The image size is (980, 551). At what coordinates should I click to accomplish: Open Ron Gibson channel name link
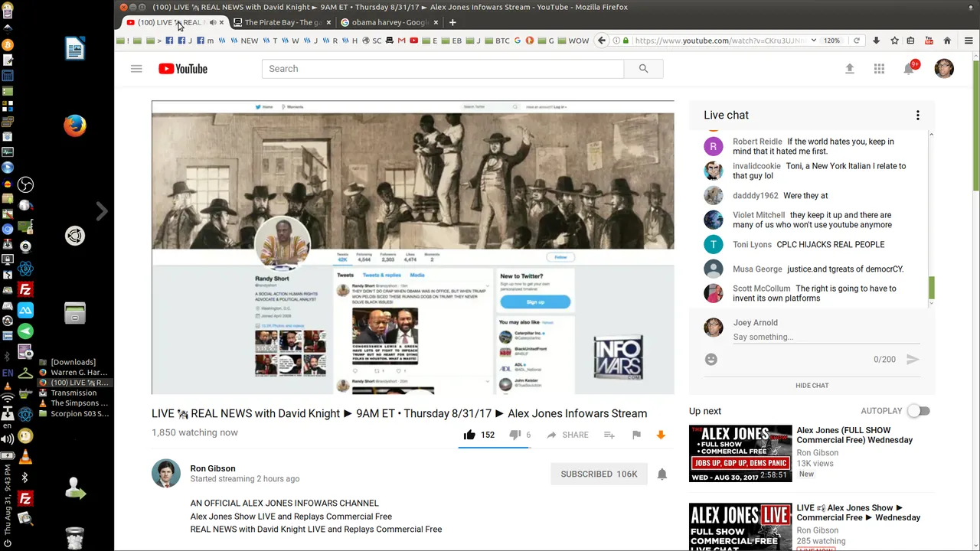pyautogui.click(x=213, y=468)
